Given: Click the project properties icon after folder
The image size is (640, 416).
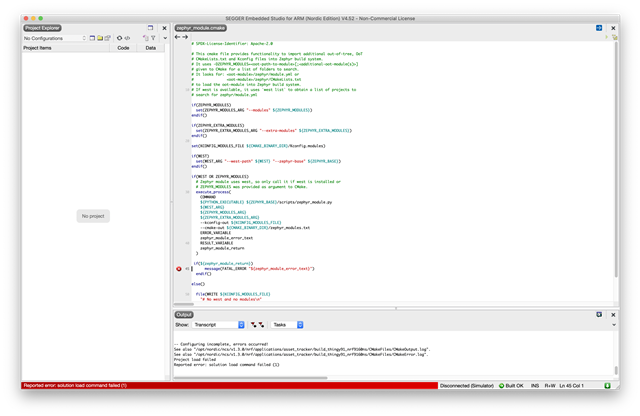Looking at the screenshot, I should 107,38.
